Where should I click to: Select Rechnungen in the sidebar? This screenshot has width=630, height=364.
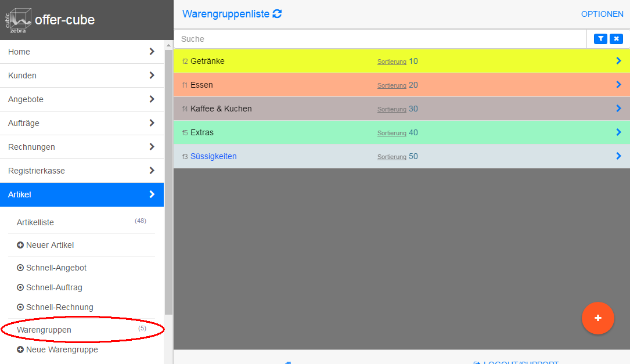(x=31, y=147)
